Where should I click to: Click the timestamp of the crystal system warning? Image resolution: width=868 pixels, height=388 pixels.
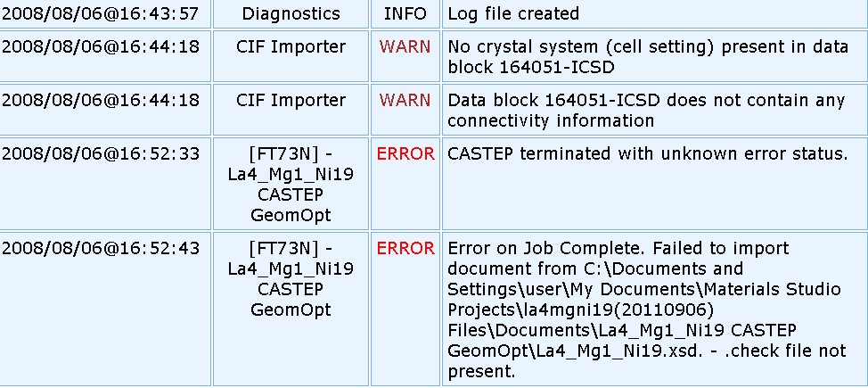pyautogui.click(x=101, y=47)
